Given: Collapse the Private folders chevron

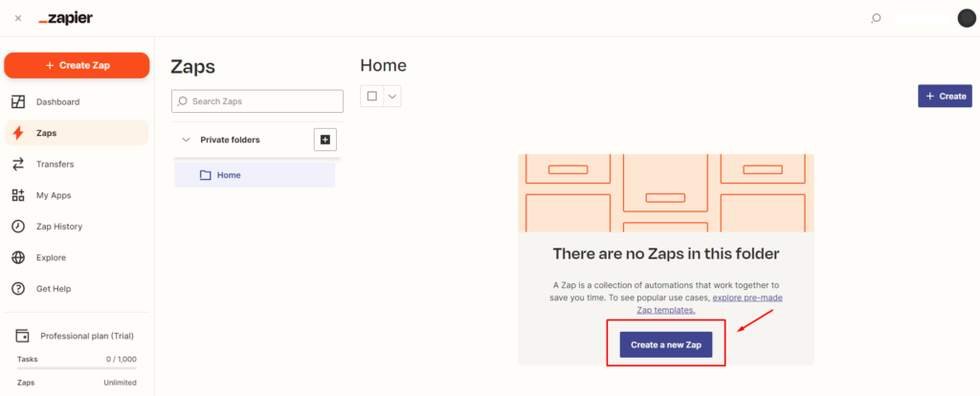Looking at the screenshot, I should [186, 140].
